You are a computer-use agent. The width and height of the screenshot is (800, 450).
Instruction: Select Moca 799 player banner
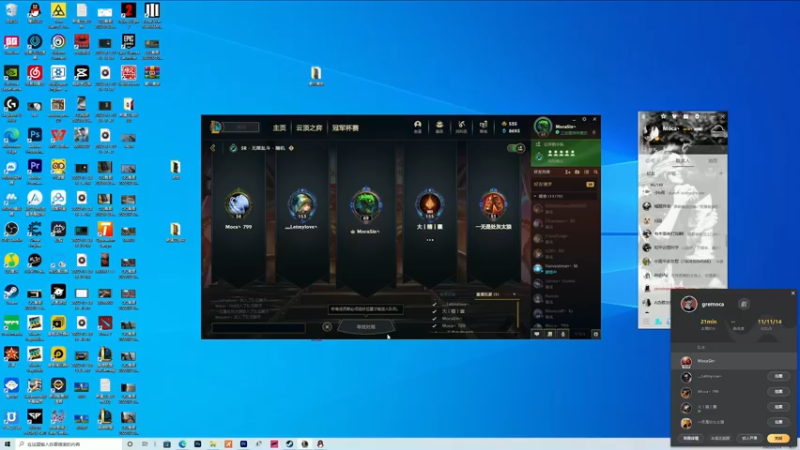(x=238, y=214)
